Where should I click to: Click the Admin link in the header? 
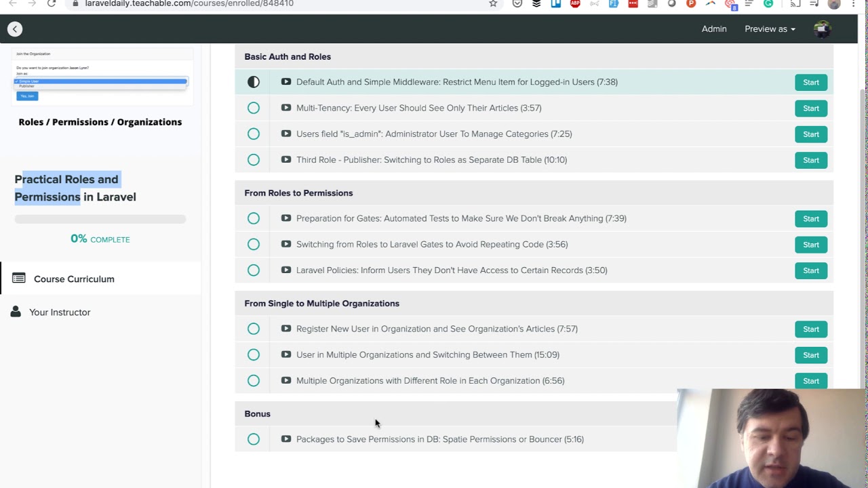pyautogui.click(x=714, y=29)
